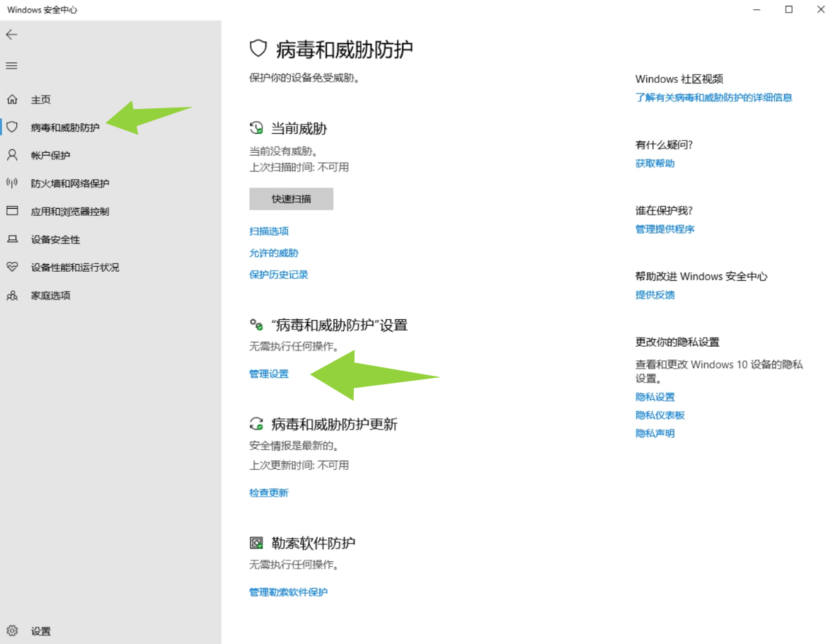Open the 隐私仪表板 link
This screenshot has height=644, width=835.
tap(660, 415)
